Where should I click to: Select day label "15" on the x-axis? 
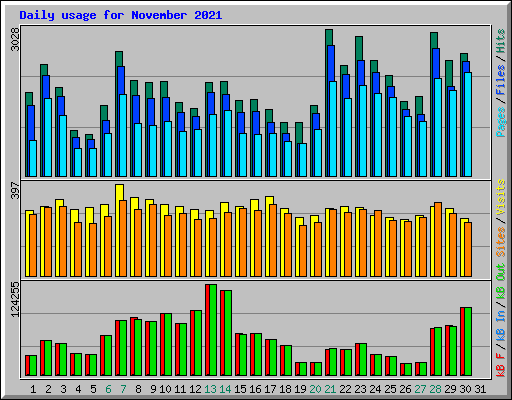[240, 389]
